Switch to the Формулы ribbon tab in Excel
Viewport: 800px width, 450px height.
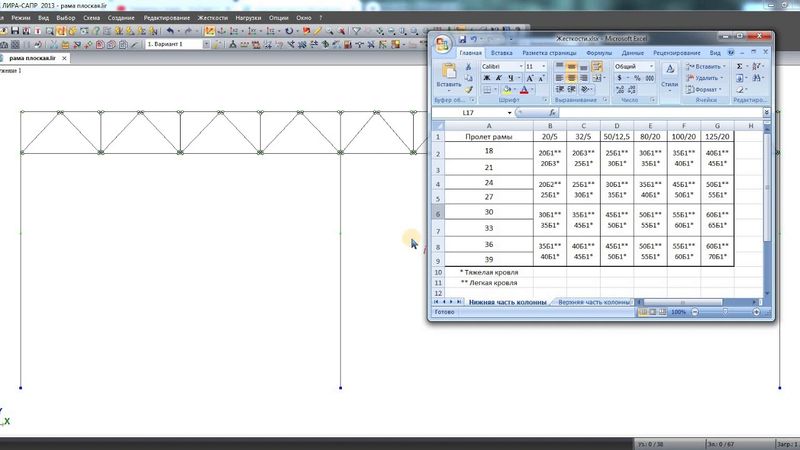(x=599, y=53)
